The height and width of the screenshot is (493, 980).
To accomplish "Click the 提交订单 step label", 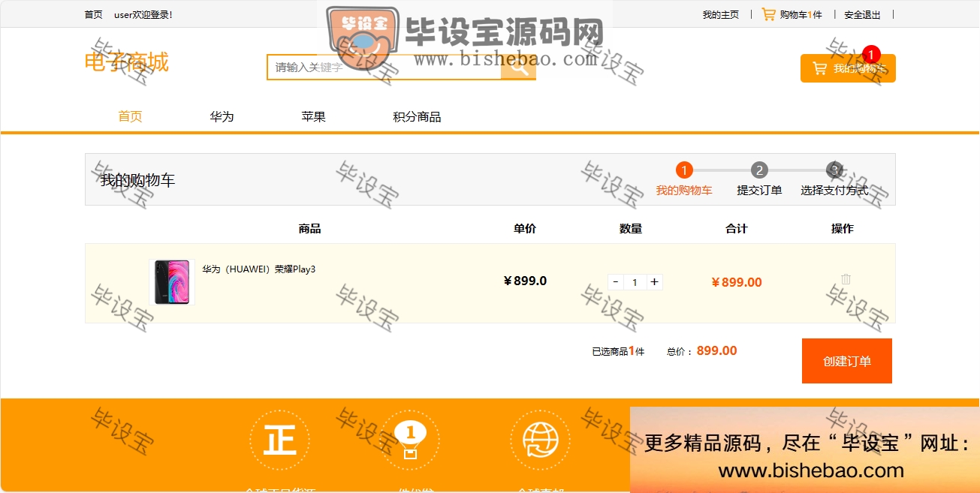I will coord(759,191).
